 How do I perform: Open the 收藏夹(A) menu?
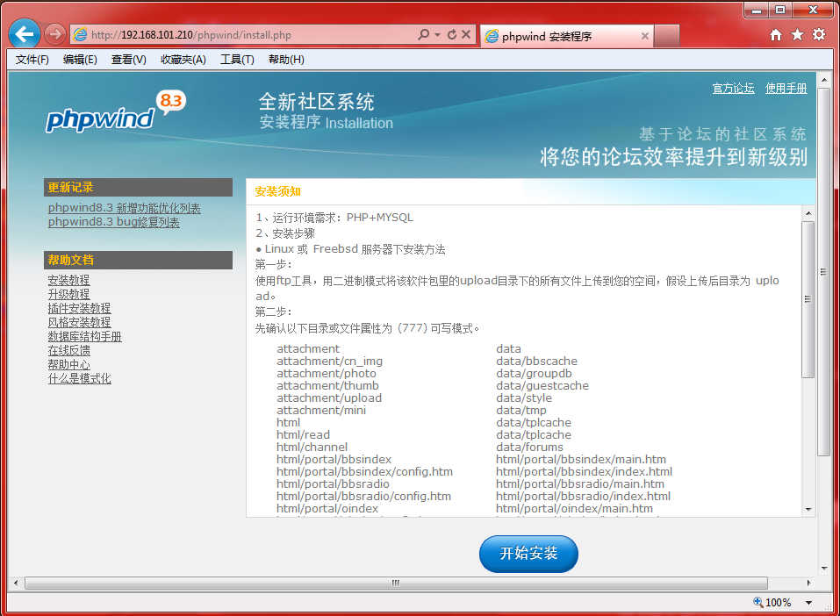(183, 60)
